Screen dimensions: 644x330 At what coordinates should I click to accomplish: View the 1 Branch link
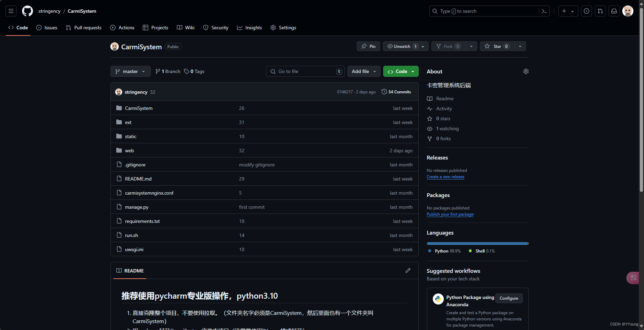coord(168,71)
